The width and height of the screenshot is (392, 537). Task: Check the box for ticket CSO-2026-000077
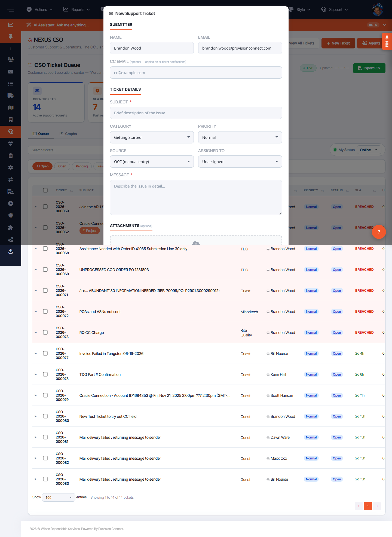tap(45, 353)
